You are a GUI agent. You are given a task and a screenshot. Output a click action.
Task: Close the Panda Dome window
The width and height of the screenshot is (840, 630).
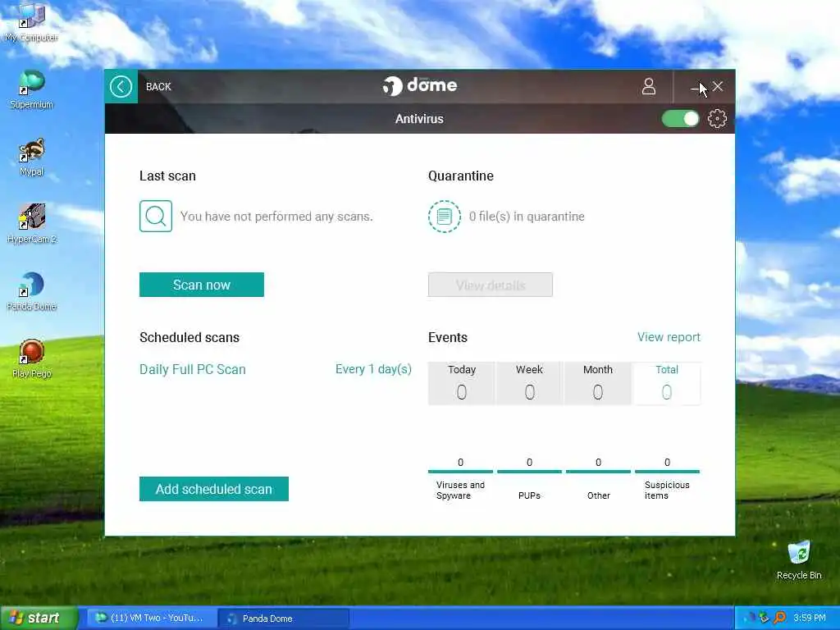coord(718,86)
